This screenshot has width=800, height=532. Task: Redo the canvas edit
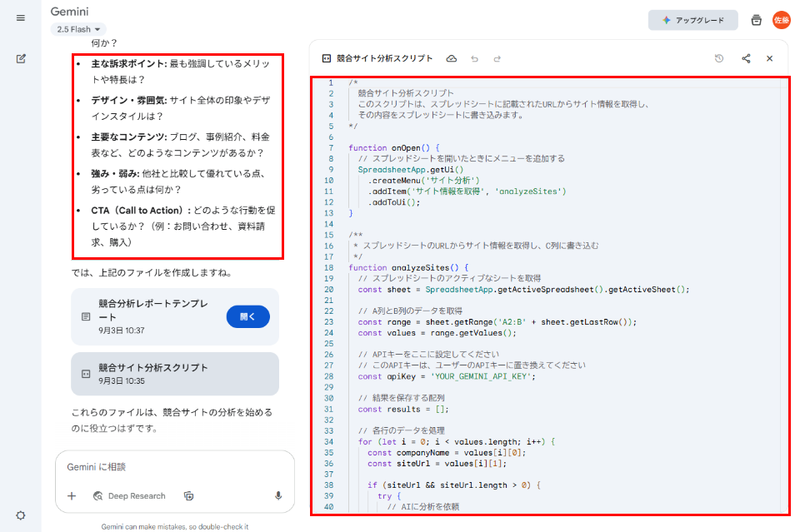497,58
